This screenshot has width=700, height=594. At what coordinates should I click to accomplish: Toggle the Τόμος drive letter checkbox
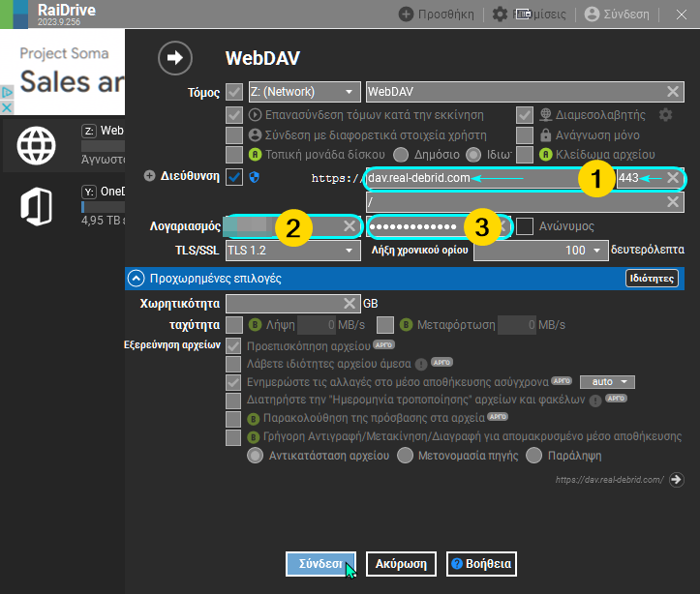coord(234,92)
